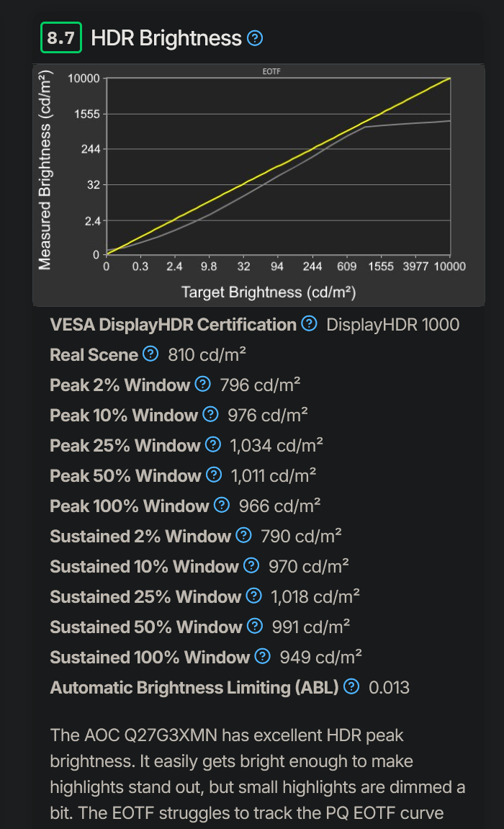
Task: Click the Peak 2% Window question mark icon
Action: pyautogui.click(x=202, y=385)
